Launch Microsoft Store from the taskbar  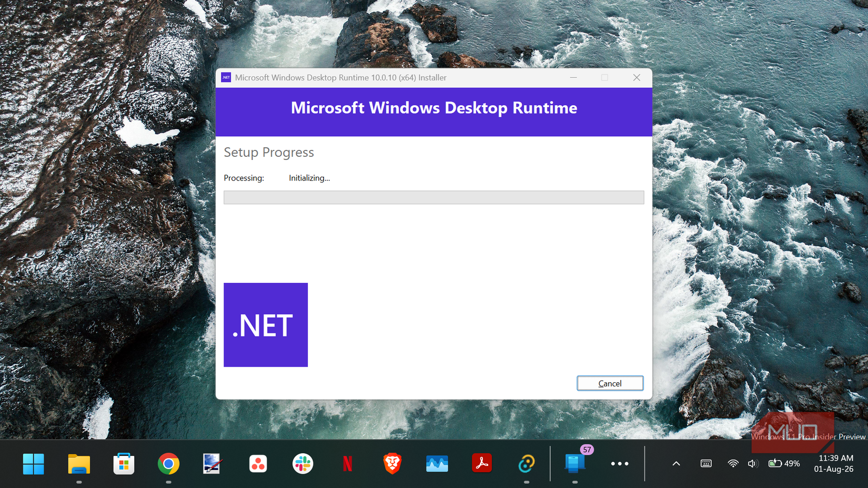click(x=124, y=464)
